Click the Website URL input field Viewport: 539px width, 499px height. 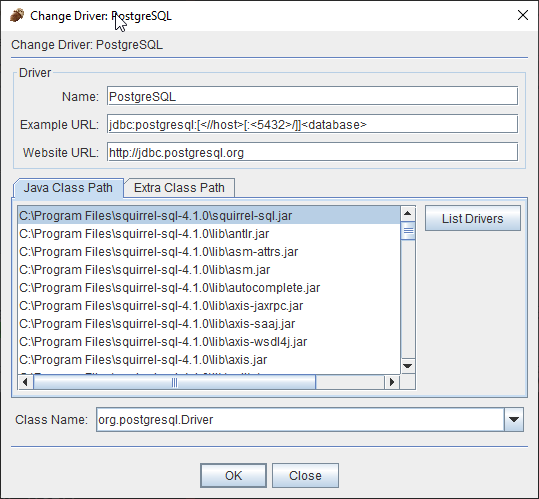[312, 152]
